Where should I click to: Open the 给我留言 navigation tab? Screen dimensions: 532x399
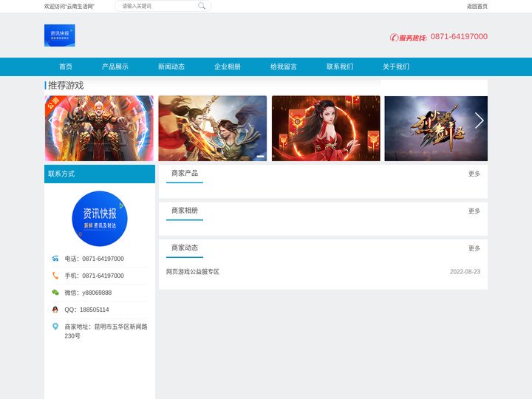click(284, 66)
